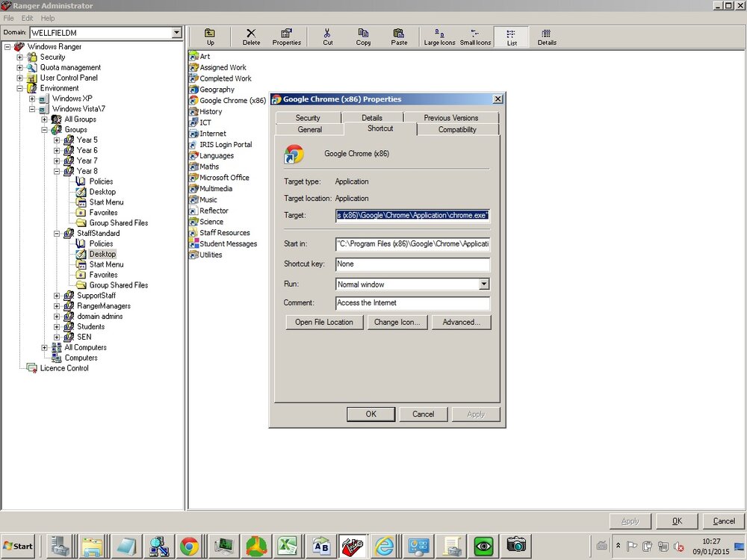Click the Target path field

click(x=412, y=215)
